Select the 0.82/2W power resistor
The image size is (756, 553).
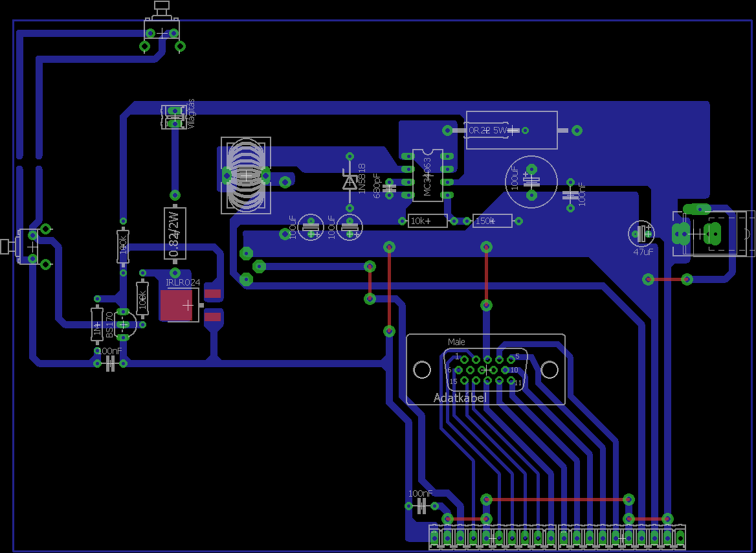pos(175,234)
